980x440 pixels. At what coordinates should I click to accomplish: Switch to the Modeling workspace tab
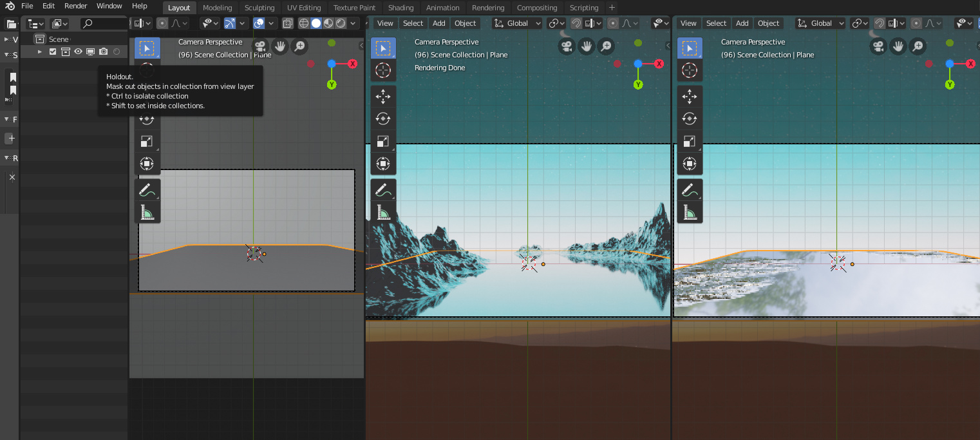pos(217,8)
